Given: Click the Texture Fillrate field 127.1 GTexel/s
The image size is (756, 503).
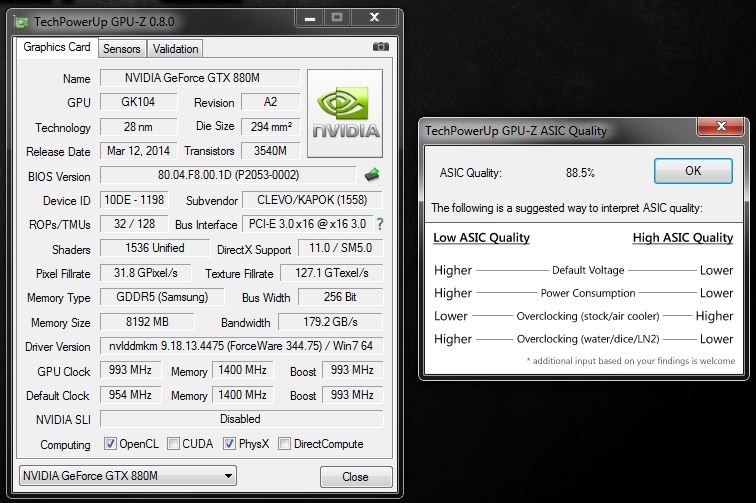Looking at the screenshot, I should [331, 273].
